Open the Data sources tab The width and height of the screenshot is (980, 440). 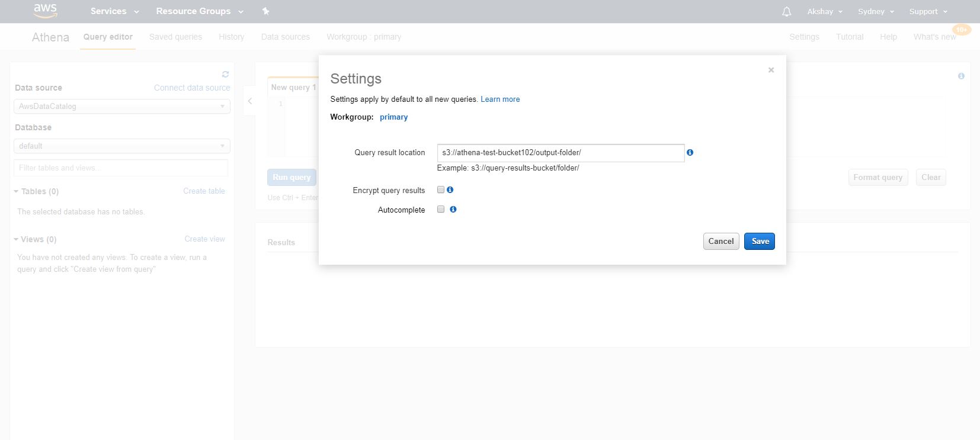(286, 37)
